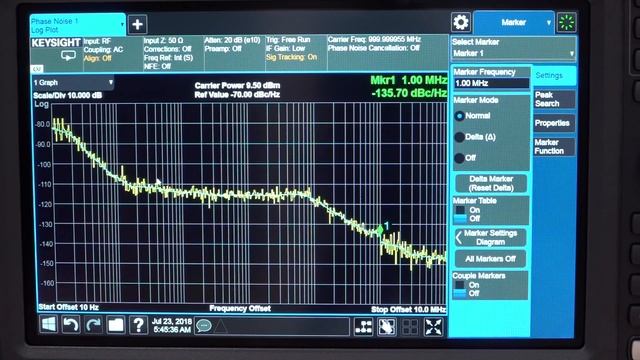Click the date and time display
The width and height of the screenshot is (640, 360).
point(172,326)
